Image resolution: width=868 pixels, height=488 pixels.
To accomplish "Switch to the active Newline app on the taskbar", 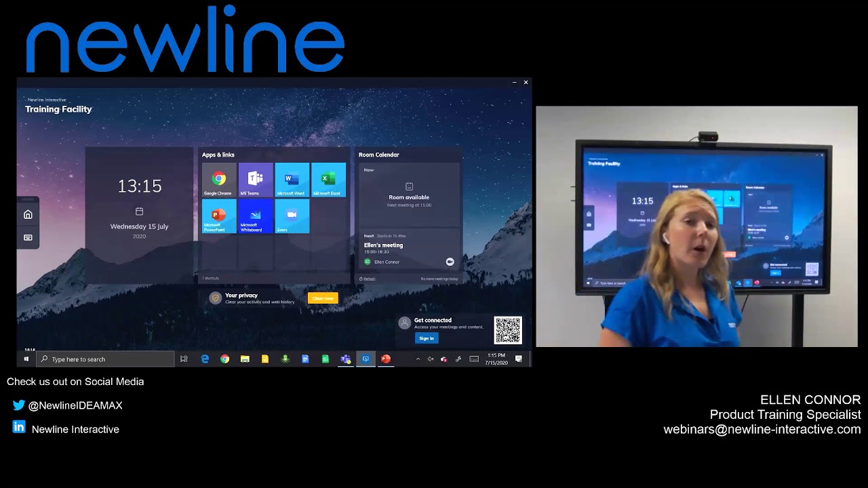I will point(366,359).
